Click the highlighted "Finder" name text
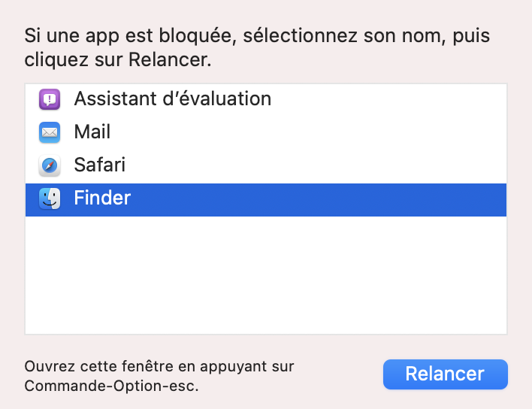532x409 pixels. click(x=102, y=198)
